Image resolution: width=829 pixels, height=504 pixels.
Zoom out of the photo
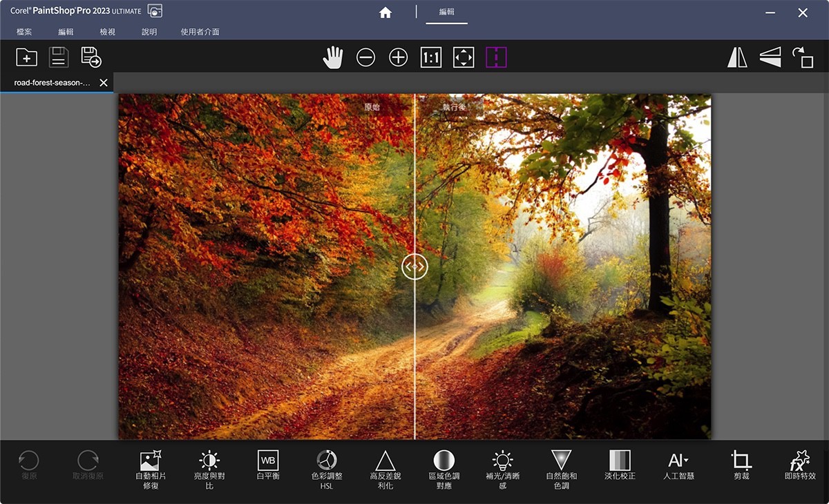[366, 57]
